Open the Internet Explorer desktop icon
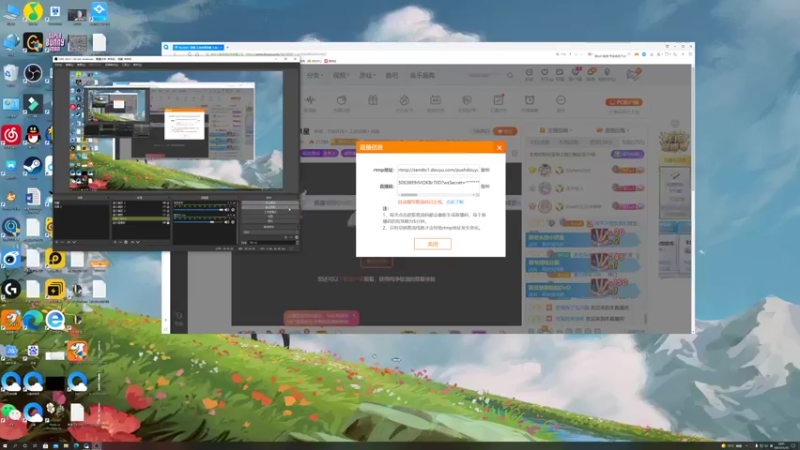 click(x=55, y=320)
